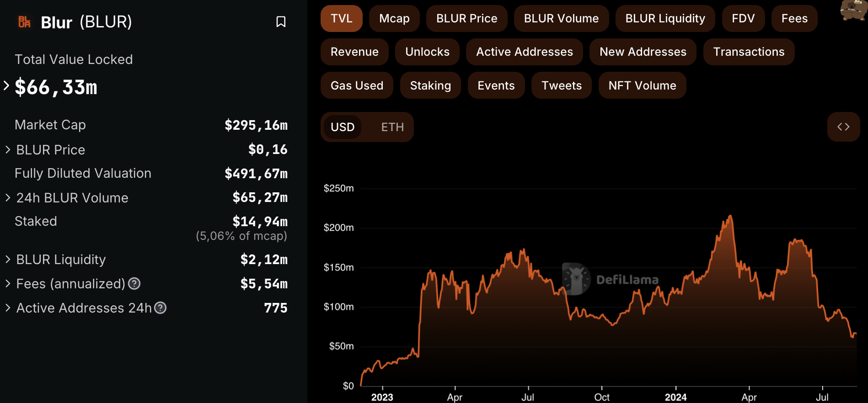
Task: Expand the 24h BLUR Volume row
Action: tap(8, 197)
